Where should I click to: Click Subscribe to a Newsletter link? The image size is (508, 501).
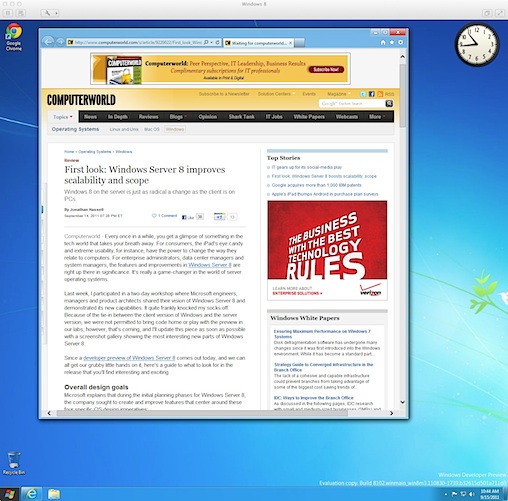[224, 94]
